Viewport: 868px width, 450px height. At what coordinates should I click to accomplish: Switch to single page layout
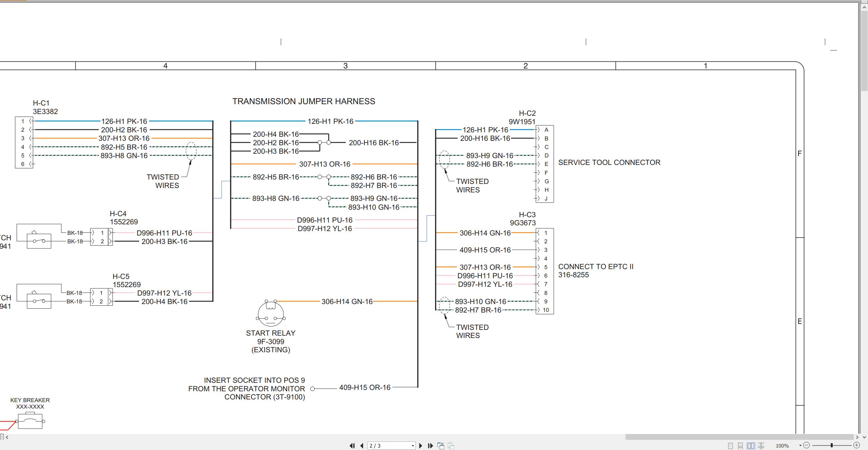coord(730,446)
